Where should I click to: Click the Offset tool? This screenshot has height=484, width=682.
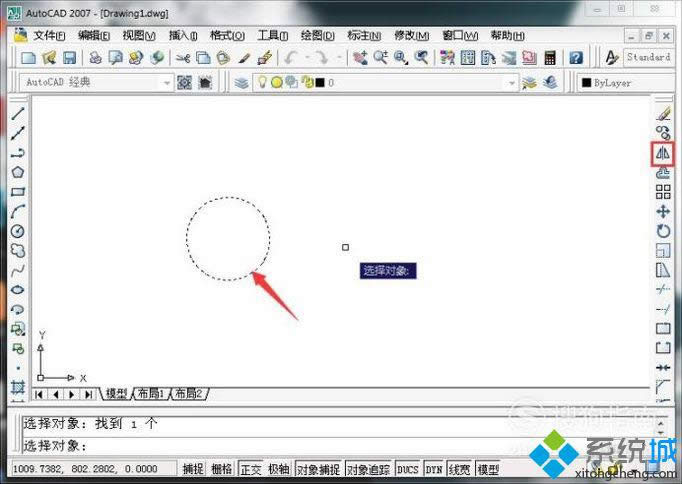pos(663,173)
